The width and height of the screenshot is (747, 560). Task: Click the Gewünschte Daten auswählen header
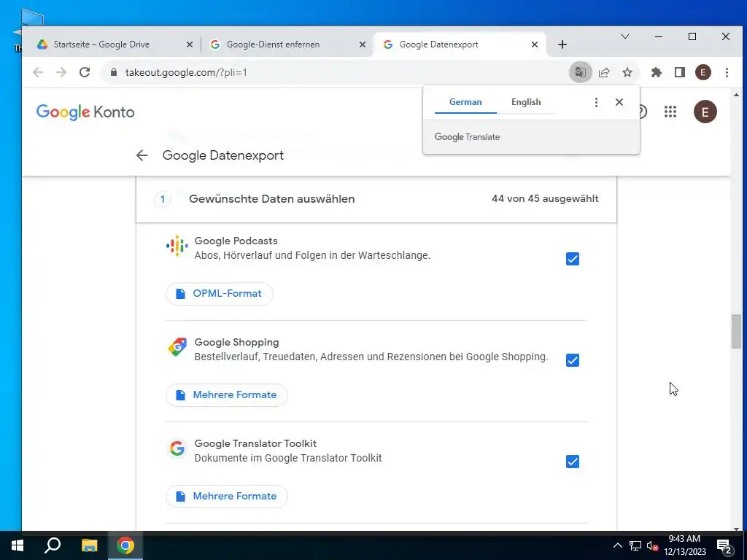[x=271, y=199]
